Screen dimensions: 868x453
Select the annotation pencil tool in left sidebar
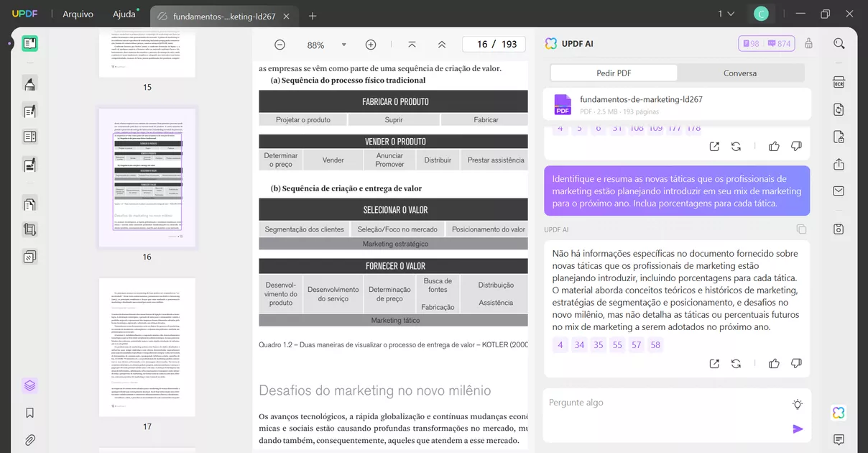[x=29, y=83]
